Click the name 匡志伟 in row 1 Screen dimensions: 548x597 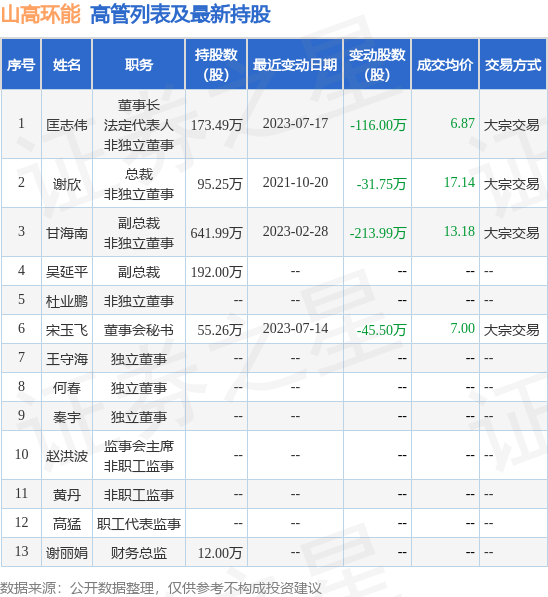coord(67,125)
